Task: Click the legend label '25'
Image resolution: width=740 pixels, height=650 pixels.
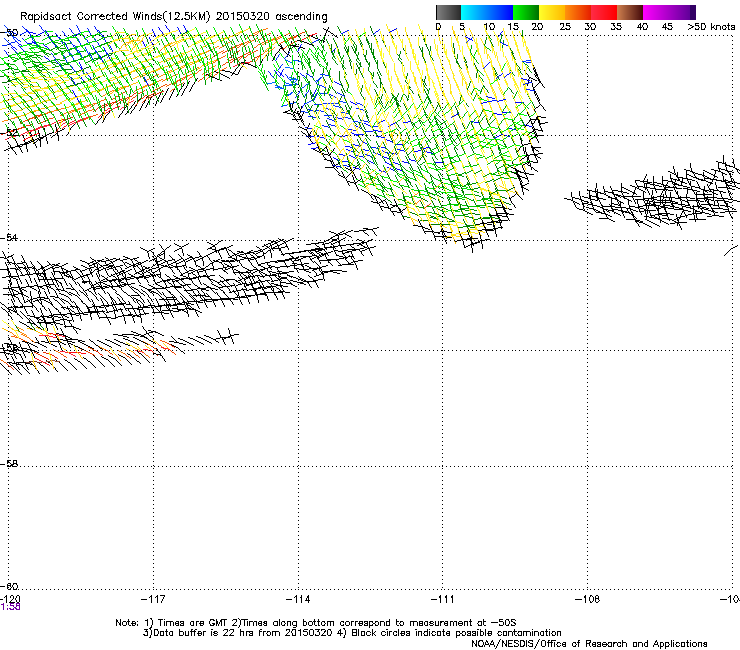Action: (x=565, y=27)
